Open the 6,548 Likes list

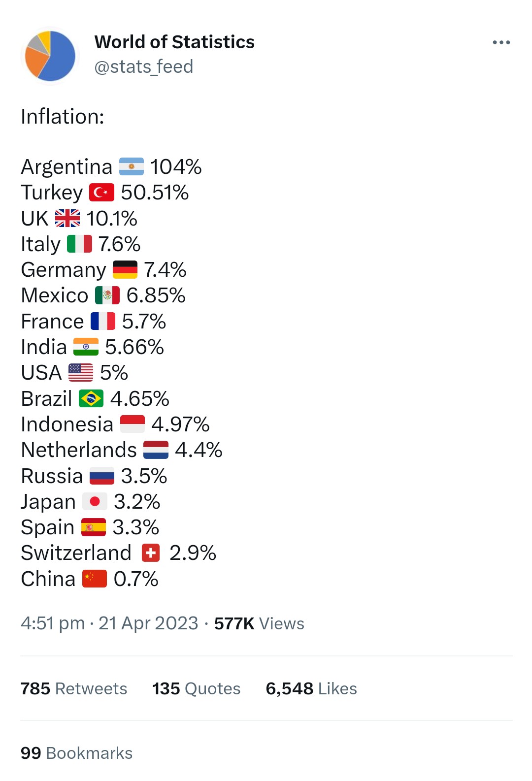tap(311, 688)
